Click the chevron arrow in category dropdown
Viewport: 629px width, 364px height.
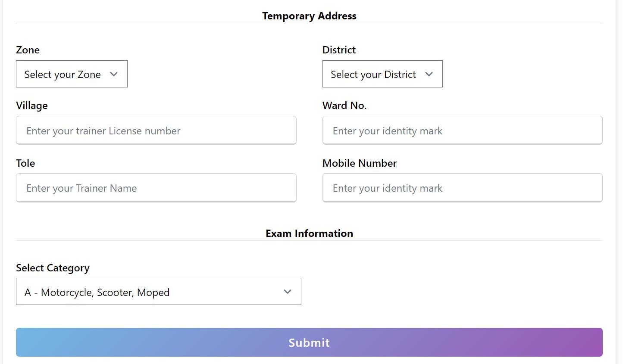tap(288, 292)
